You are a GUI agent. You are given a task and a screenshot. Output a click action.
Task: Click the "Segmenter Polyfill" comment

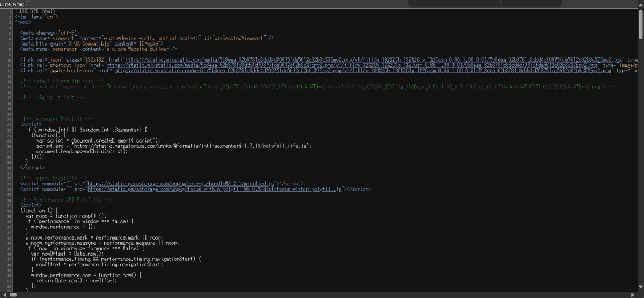point(57,118)
